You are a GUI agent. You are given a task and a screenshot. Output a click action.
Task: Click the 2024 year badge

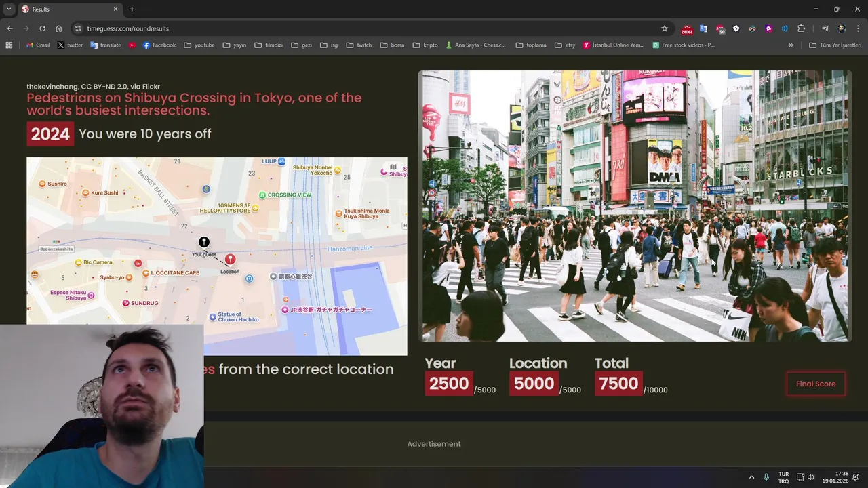click(x=50, y=134)
